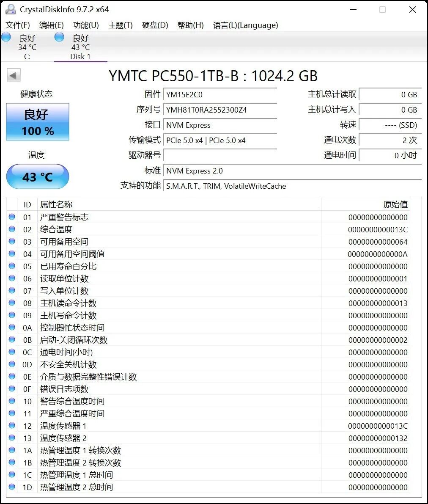
Task: Click the back arrow navigation icon
Action: [13, 75]
